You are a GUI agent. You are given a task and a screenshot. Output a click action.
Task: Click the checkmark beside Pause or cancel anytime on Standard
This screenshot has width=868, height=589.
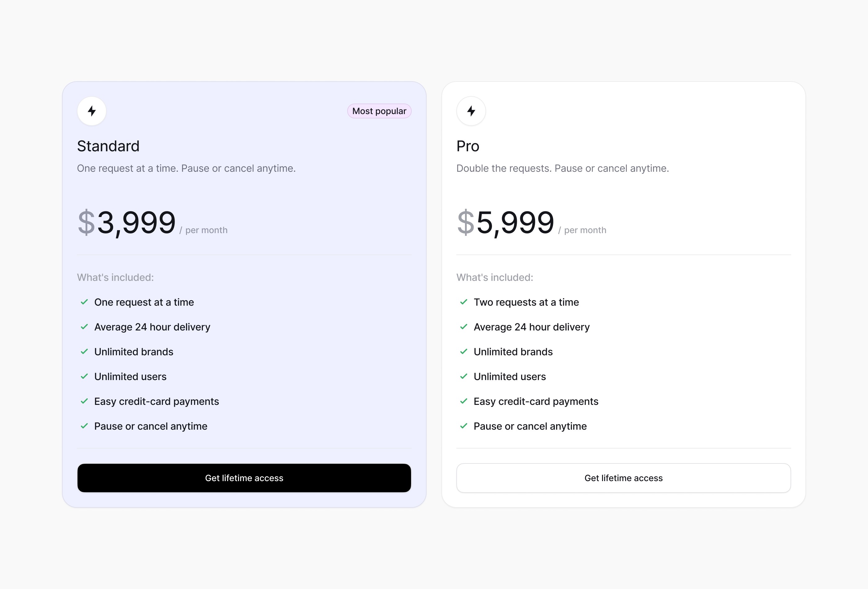point(84,426)
